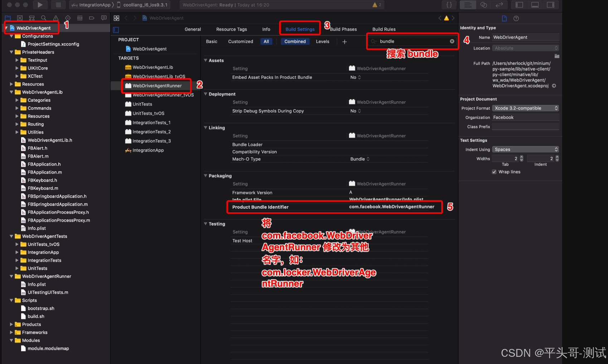Open the test navigator diamond icon
The height and width of the screenshot is (364, 608).
coord(68,18)
